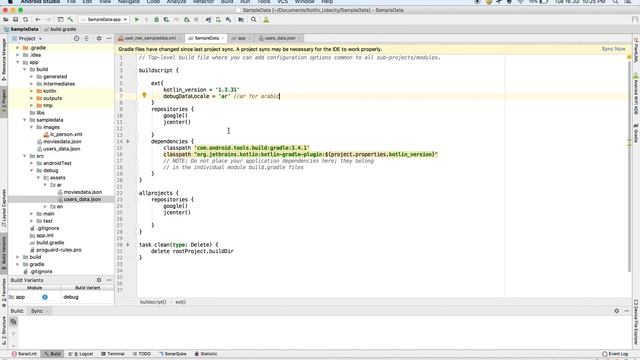Click the collapse-all icon in the Project panel
640x360 pixels.
click(86, 38)
